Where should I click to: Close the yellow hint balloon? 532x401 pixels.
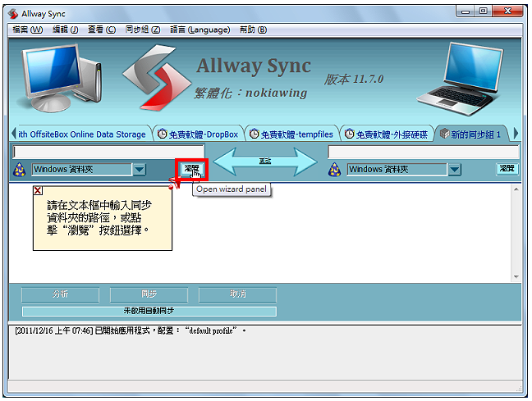pos(38,190)
